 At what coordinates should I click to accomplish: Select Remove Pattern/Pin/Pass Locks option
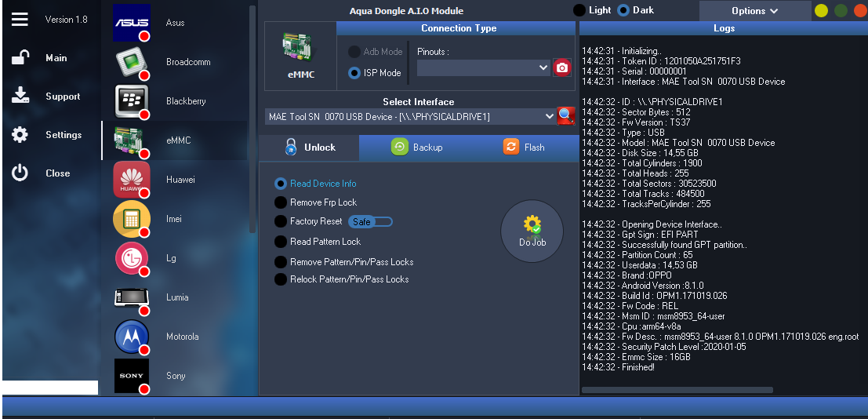[281, 261]
